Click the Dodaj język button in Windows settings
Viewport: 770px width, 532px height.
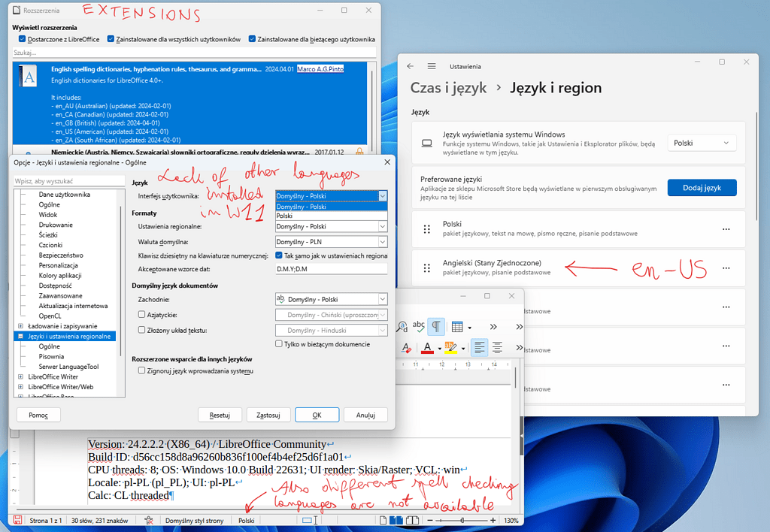coord(702,188)
